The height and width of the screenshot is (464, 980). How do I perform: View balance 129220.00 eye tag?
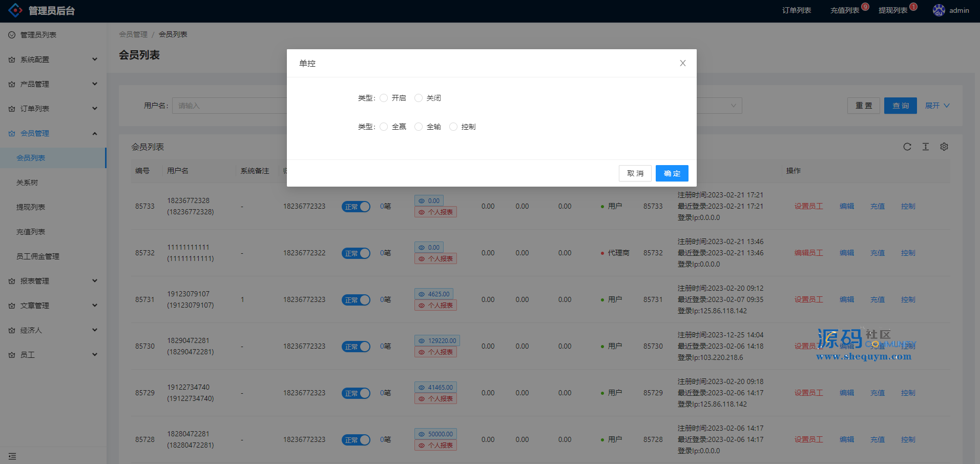[437, 340]
